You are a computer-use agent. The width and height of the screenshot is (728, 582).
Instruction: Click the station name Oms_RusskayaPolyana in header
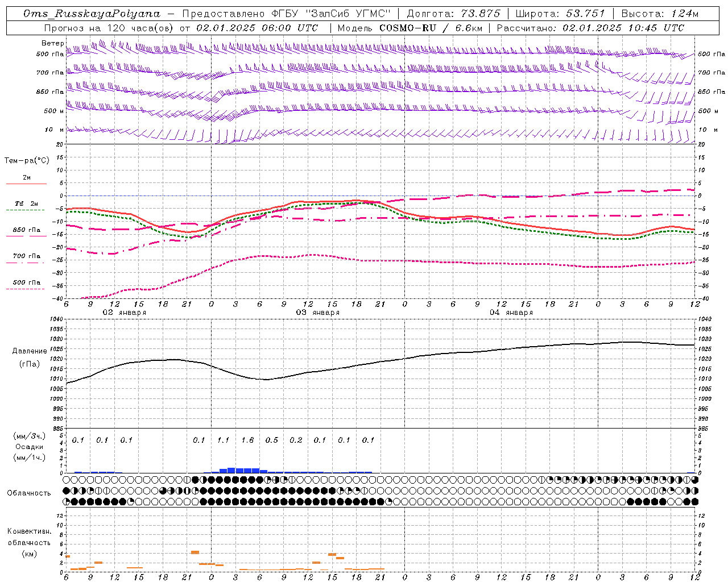(92, 14)
